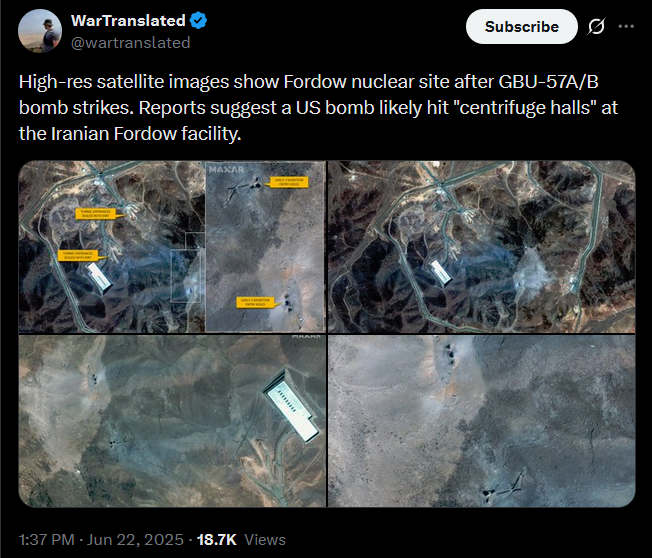The width and height of the screenshot is (652, 558).
Task: Open the top-right satellite overview image
Action: click(x=482, y=247)
